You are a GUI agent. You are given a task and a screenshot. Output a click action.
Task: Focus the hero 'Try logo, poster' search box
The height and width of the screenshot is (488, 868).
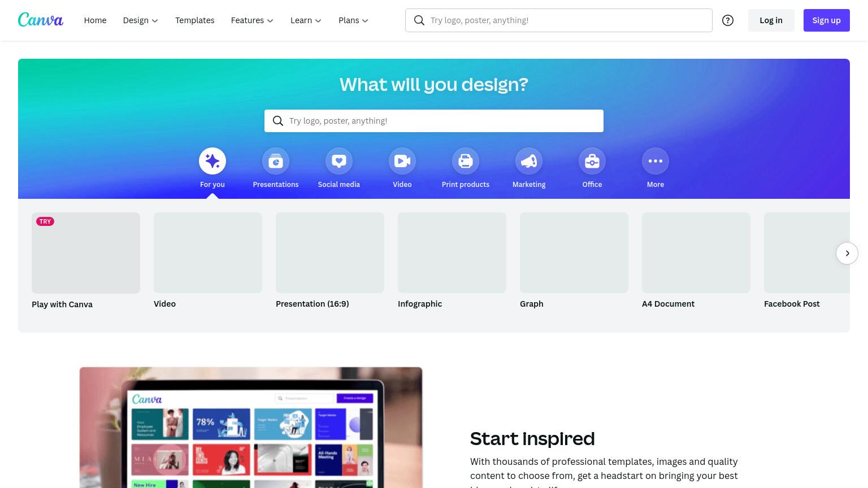(x=434, y=121)
